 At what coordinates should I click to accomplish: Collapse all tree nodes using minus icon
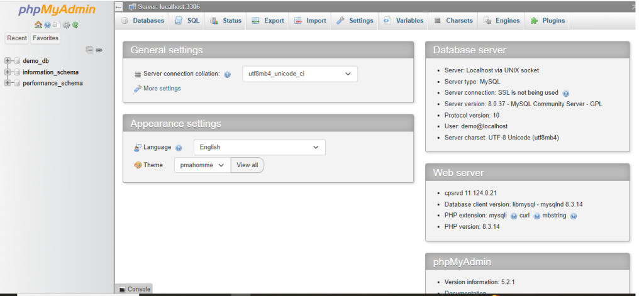coord(89,50)
